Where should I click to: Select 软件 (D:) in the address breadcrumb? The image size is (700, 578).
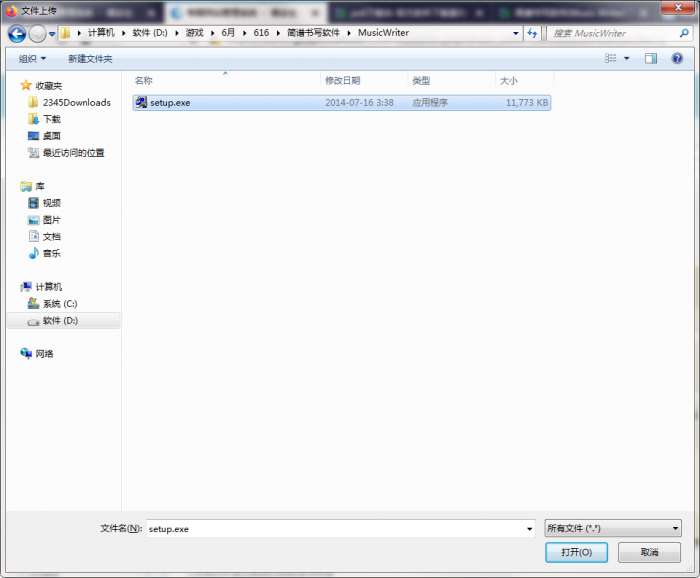(x=150, y=33)
